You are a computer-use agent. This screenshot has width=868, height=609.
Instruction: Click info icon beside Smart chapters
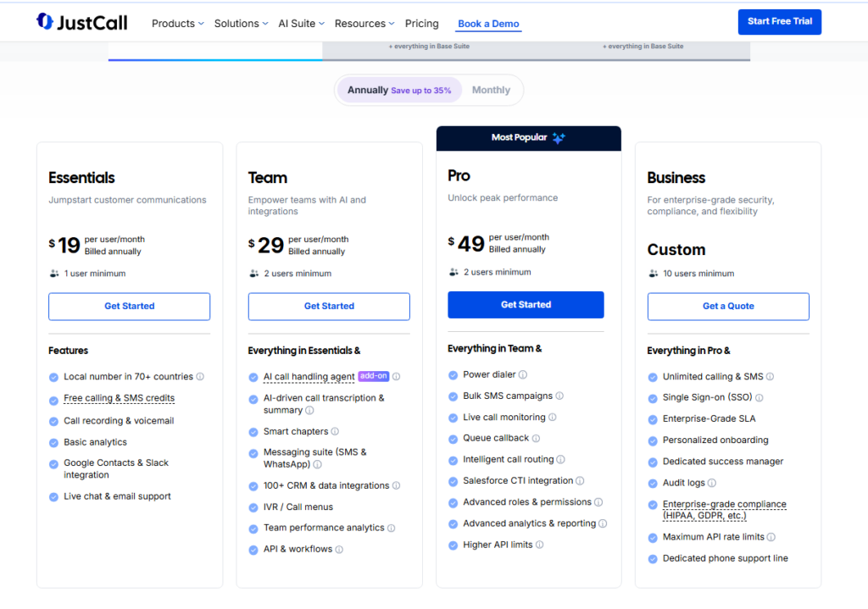click(335, 431)
